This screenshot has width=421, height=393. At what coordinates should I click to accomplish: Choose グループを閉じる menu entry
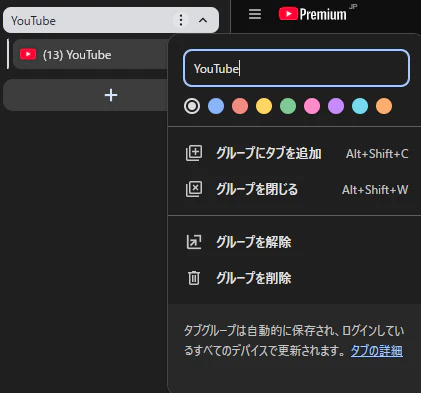pyautogui.click(x=295, y=190)
